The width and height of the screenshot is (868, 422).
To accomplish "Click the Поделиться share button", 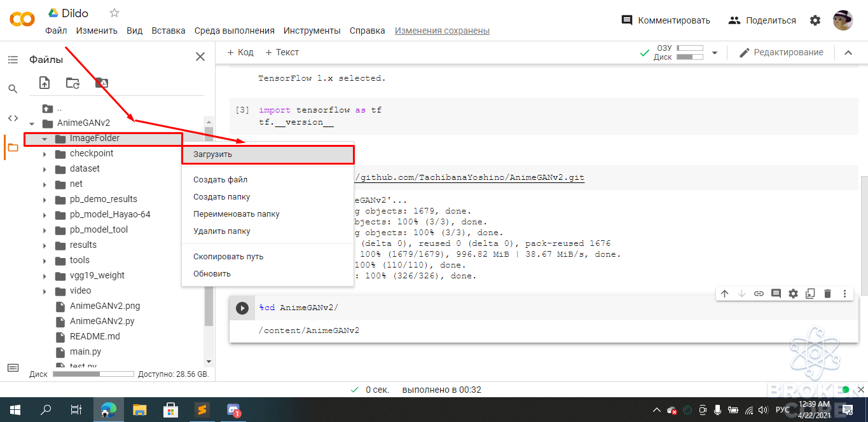I will pyautogui.click(x=762, y=20).
